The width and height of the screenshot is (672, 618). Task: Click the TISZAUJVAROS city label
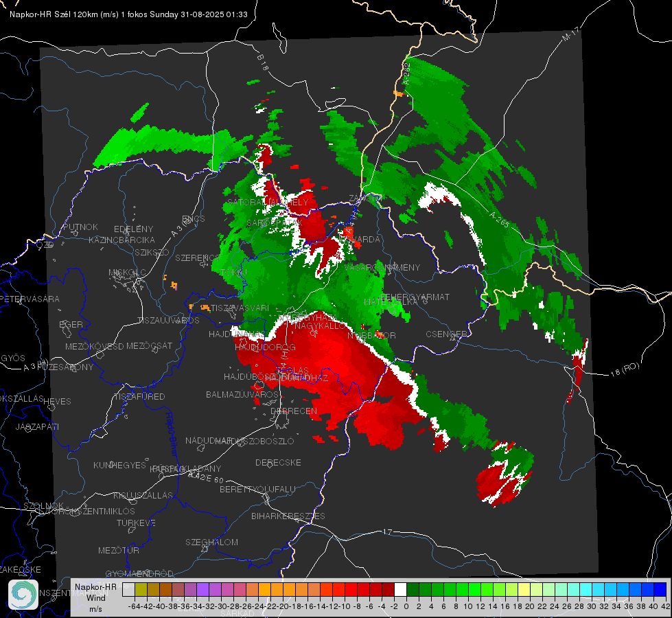(168, 321)
